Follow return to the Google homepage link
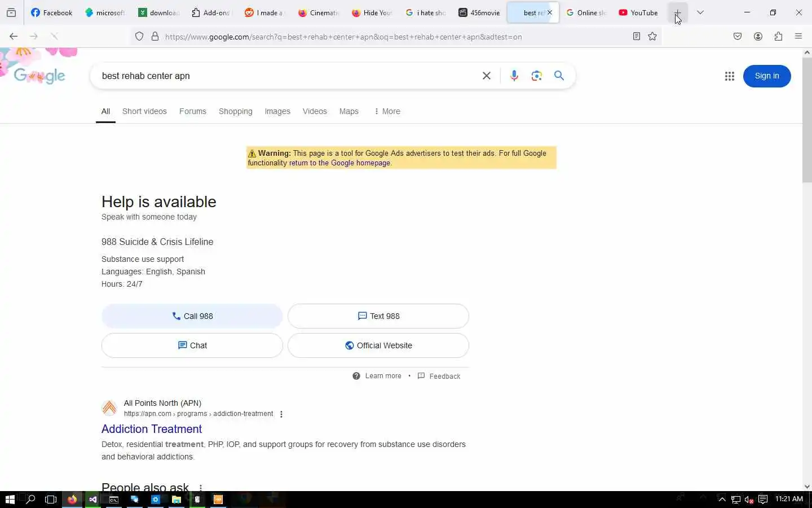This screenshot has height=508, width=812. click(339, 163)
